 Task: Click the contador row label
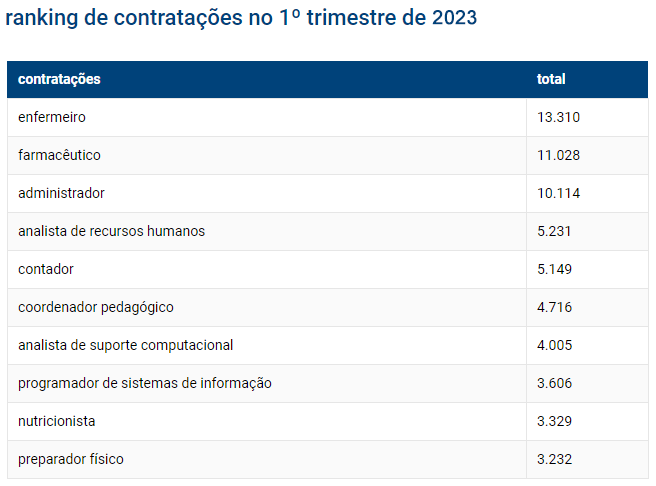click(46, 269)
